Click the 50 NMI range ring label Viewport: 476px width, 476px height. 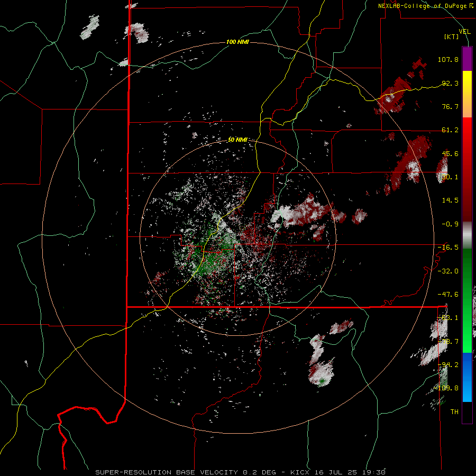tap(237, 140)
